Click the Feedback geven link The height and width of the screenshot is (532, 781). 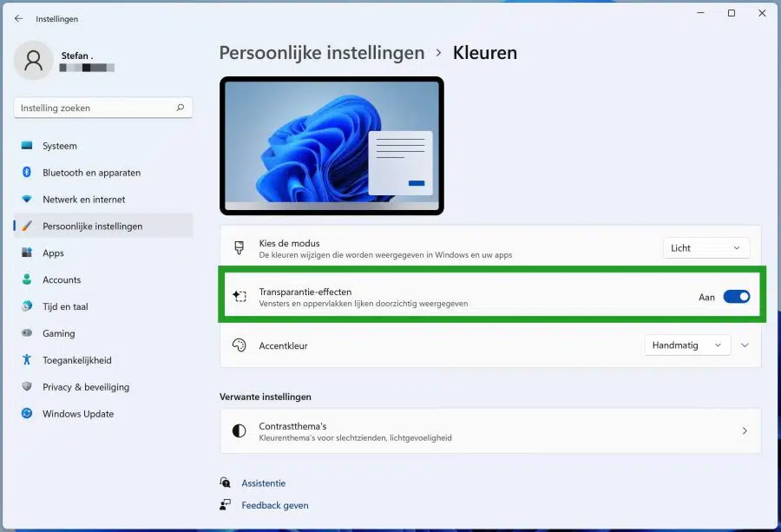[x=275, y=505]
